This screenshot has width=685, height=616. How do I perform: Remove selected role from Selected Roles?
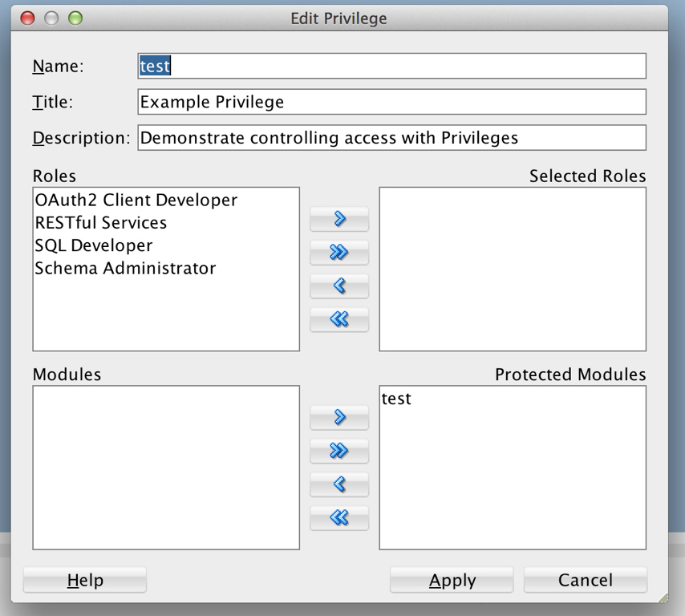click(x=339, y=286)
